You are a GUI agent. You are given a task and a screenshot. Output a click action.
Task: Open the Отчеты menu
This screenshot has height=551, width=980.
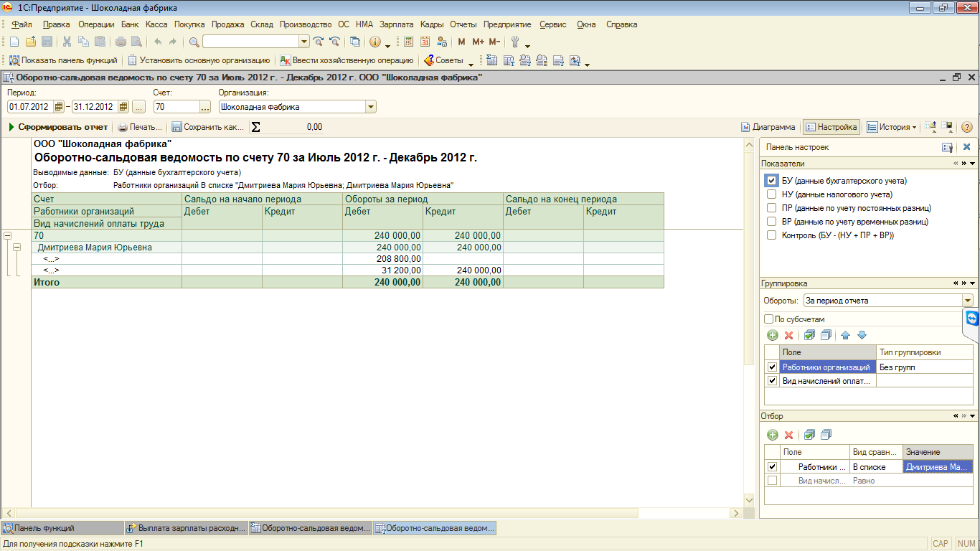[463, 24]
